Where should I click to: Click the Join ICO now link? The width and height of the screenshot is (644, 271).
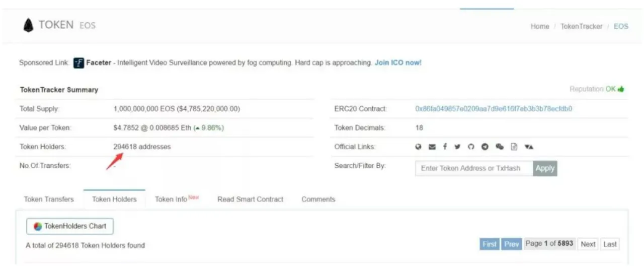398,63
